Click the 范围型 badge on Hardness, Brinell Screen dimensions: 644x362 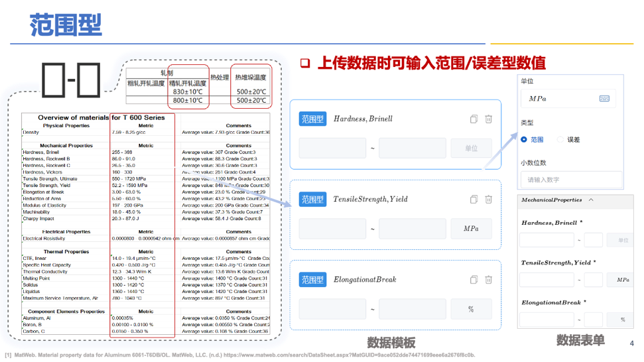312,119
